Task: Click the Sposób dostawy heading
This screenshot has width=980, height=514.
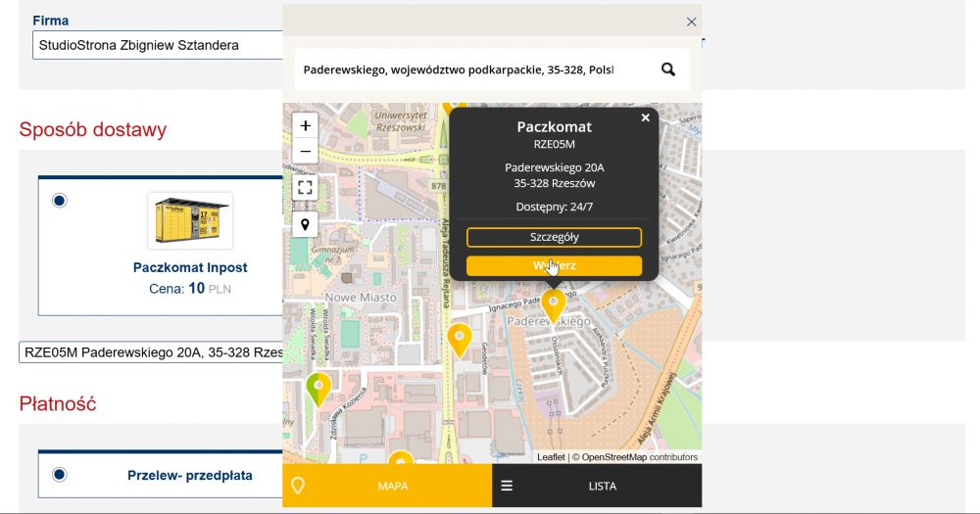Action: point(93,129)
